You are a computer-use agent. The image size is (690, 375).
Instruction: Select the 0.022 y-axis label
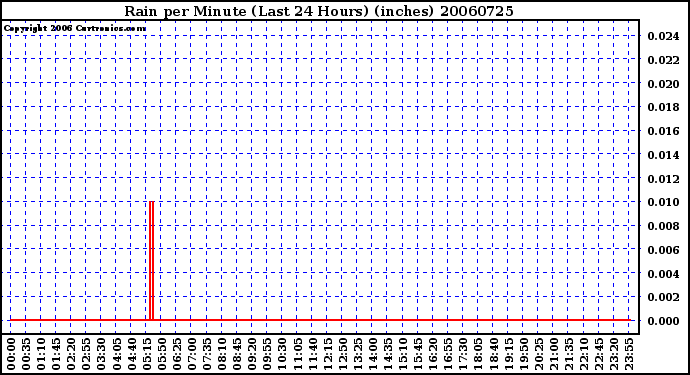coord(663,60)
